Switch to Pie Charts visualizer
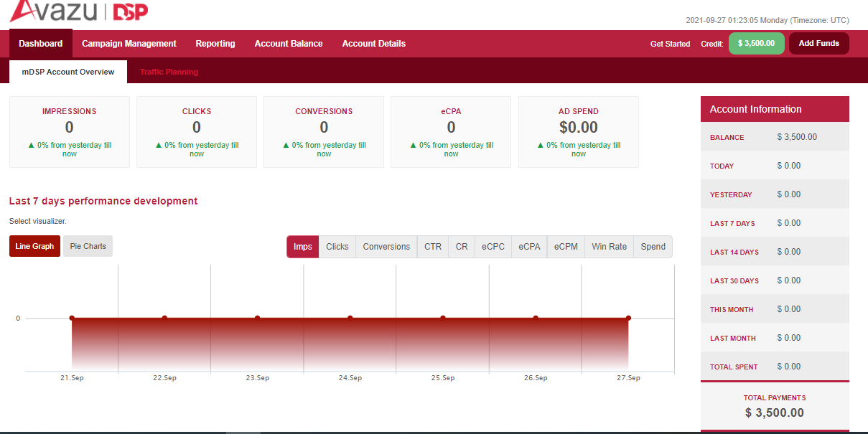This screenshot has height=434, width=868. (x=88, y=246)
